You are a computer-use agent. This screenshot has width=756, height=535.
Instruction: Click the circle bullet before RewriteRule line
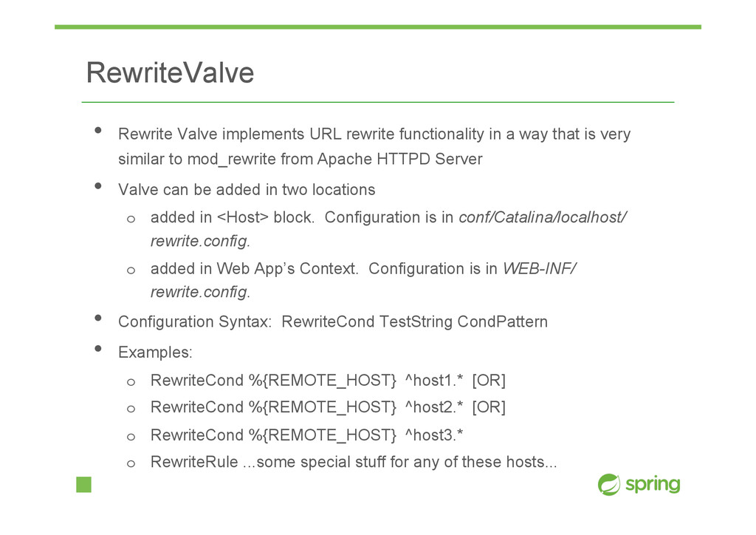[131, 463]
